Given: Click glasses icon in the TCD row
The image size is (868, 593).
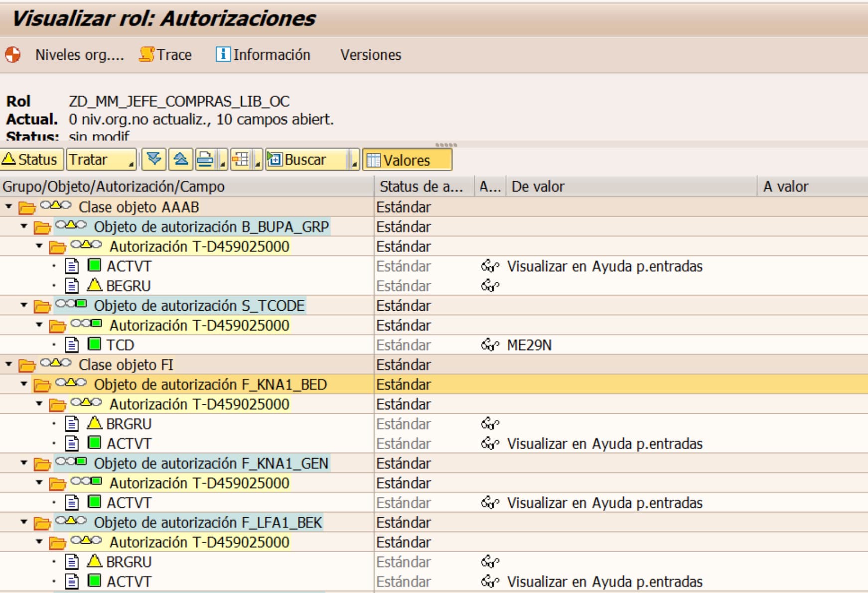Looking at the screenshot, I should pos(489,345).
